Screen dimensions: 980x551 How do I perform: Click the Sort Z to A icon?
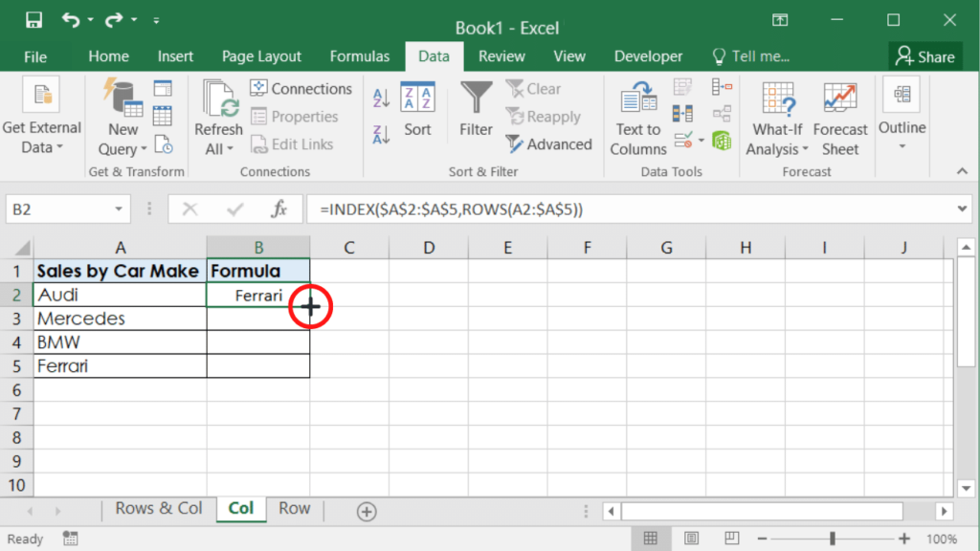[x=381, y=135]
